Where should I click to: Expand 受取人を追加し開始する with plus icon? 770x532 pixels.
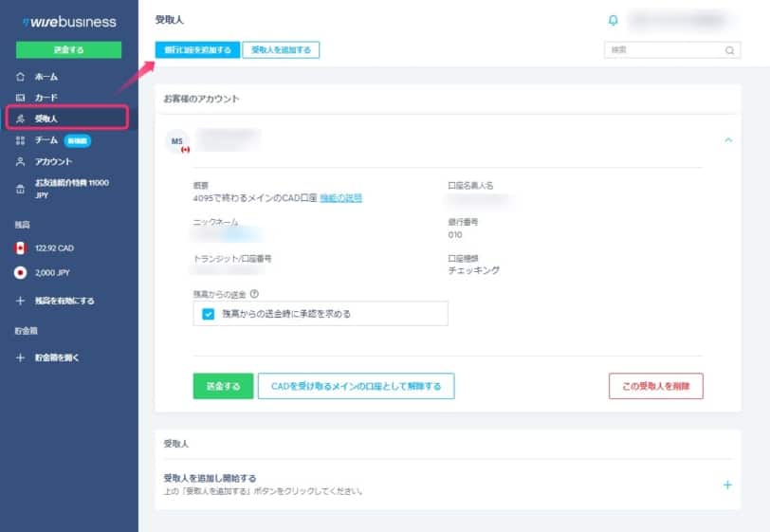point(727,485)
